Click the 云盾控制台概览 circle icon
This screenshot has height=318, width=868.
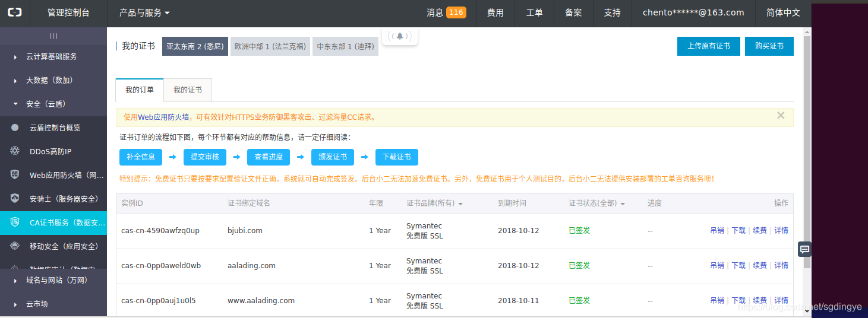click(x=15, y=128)
